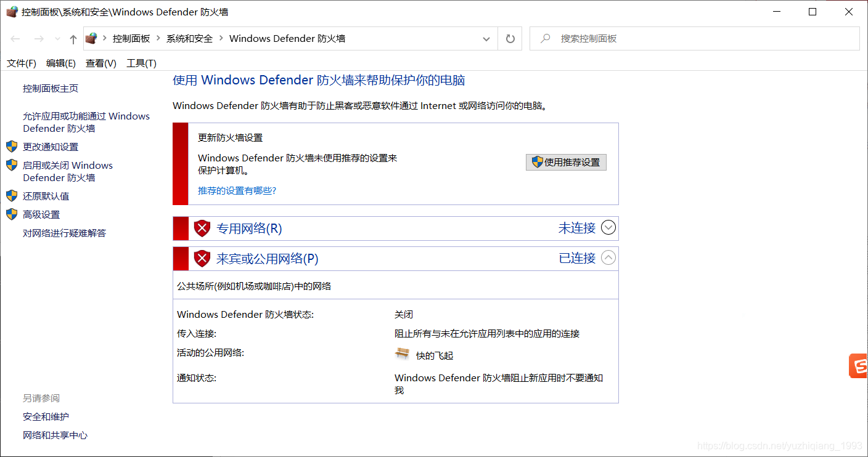Click 控制面板 breadcrumb
This screenshot has height=457, width=868.
(131, 38)
